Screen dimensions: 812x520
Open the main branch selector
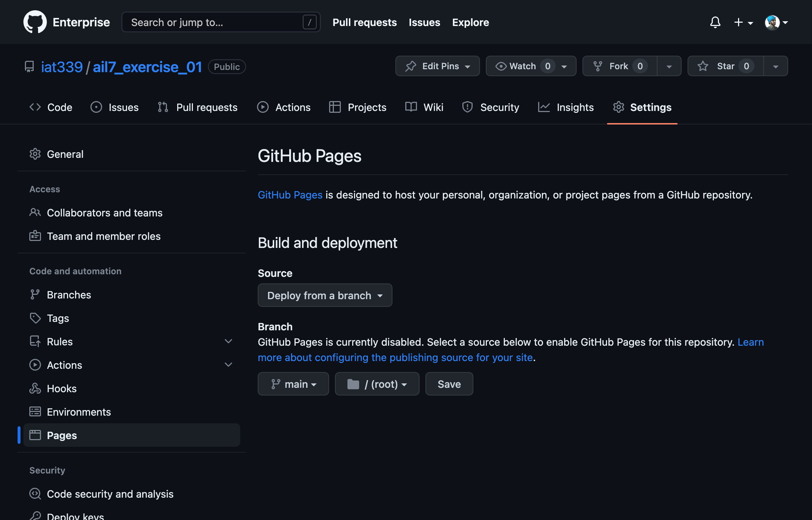[293, 384]
